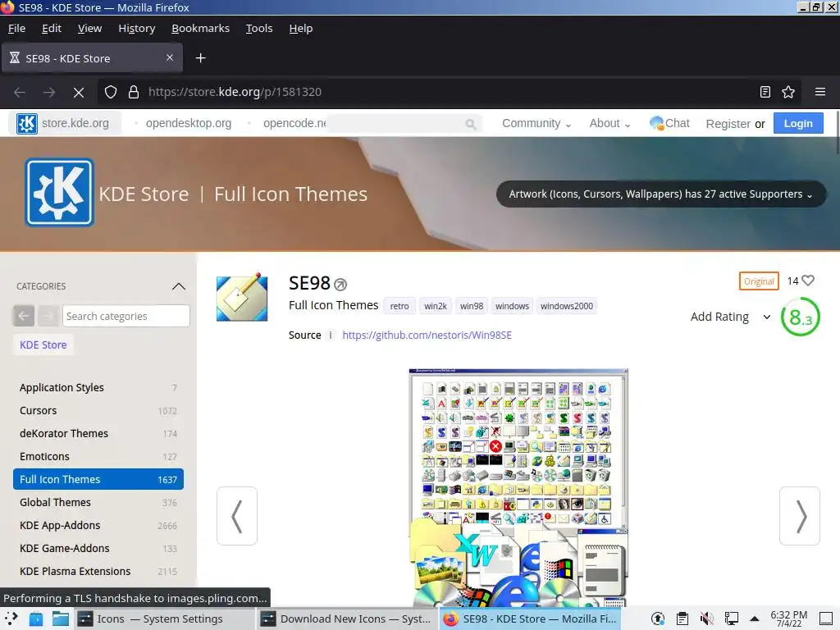The image size is (840, 630).
Task: Select the Cursors category
Action: tap(98, 411)
